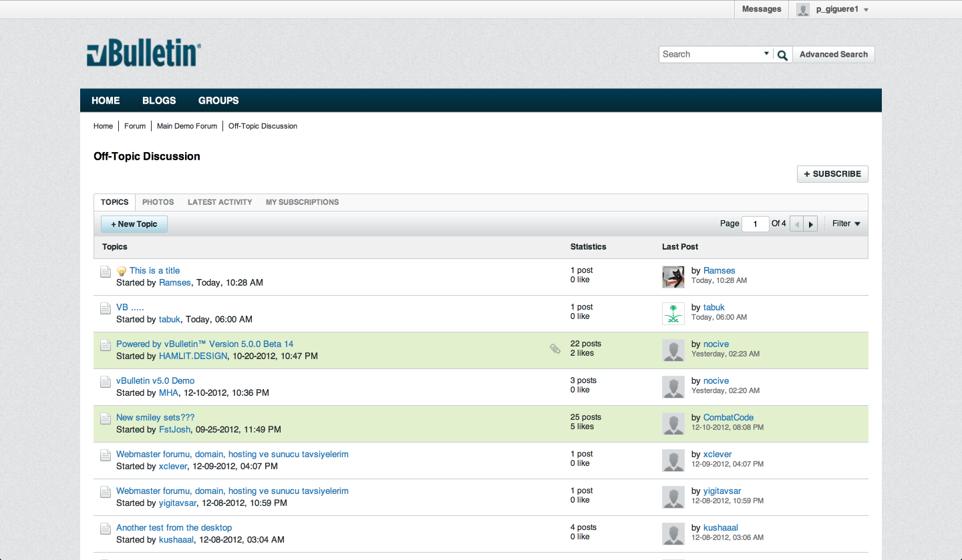
Task: Switch to the Latest Activity tab
Action: 220,202
